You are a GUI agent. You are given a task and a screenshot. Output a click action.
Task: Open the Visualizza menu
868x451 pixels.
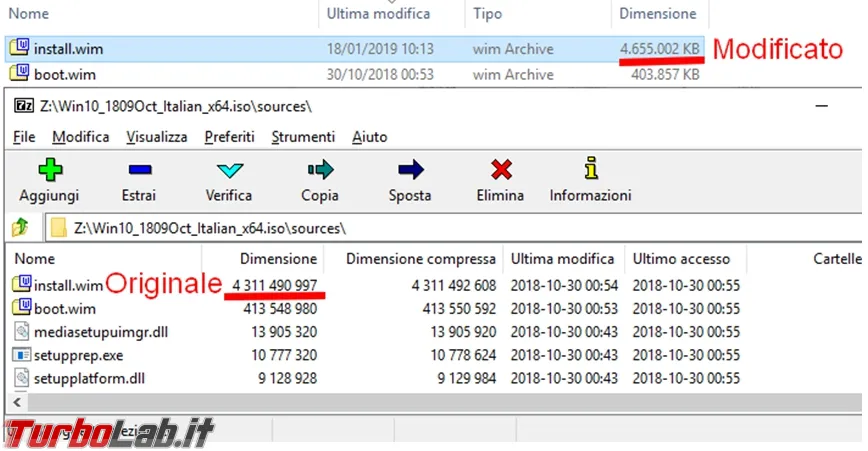point(157,137)
